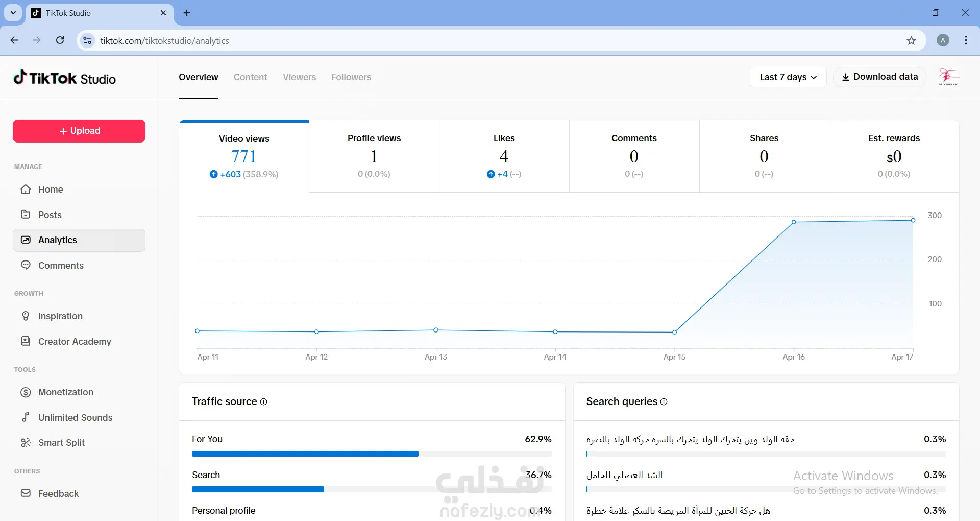Select the Video views metric card

pos(244,156)
